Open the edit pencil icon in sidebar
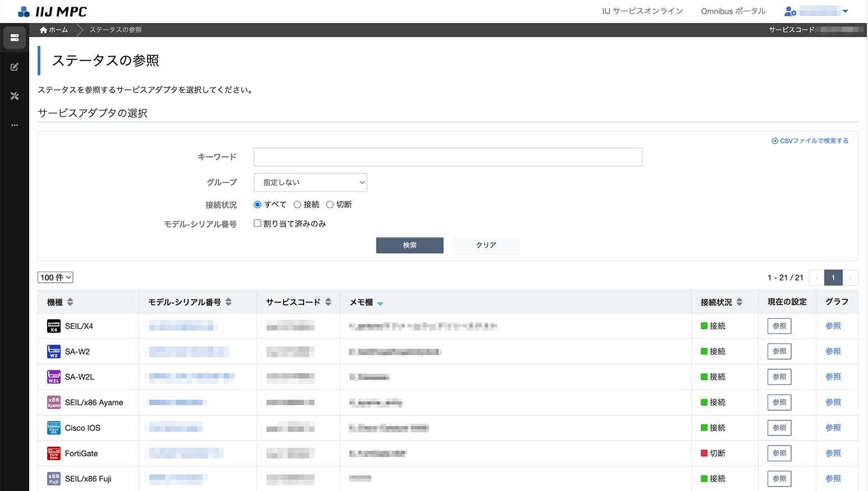 pos(15,67)
